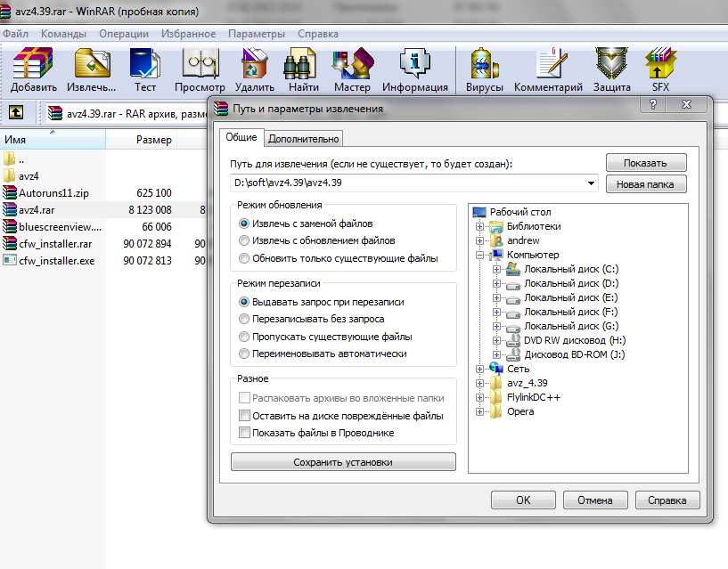Expand the Библиотеки tree node
728x569 pixels.
click(x=479, y=226)
